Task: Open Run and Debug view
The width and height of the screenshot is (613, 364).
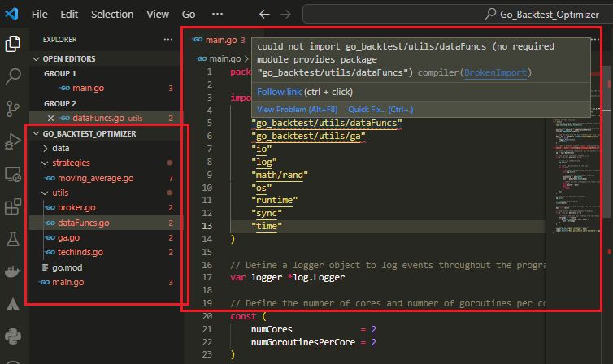Action: pos(12,141)
